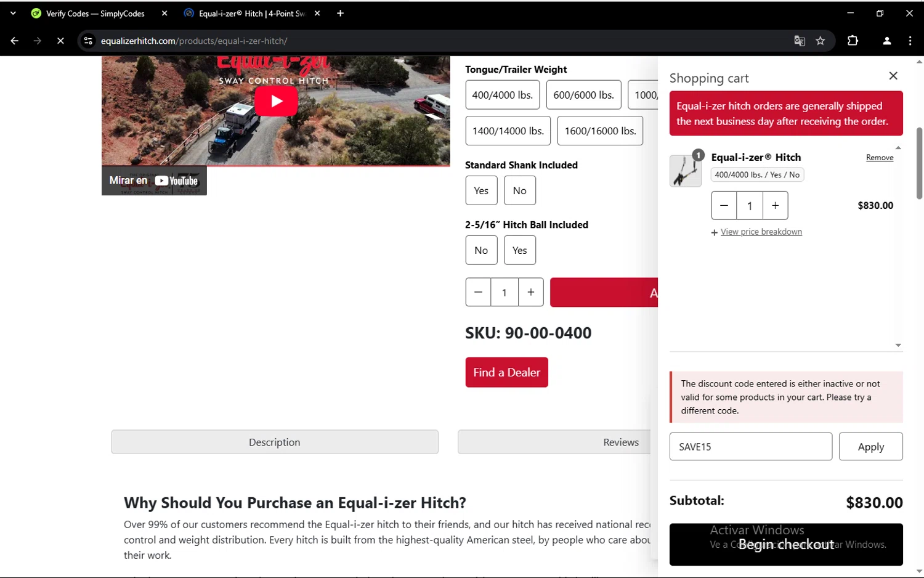Set Hitch Ball Included to Yes
The image size is (924, 578).
tap(519, 250)
